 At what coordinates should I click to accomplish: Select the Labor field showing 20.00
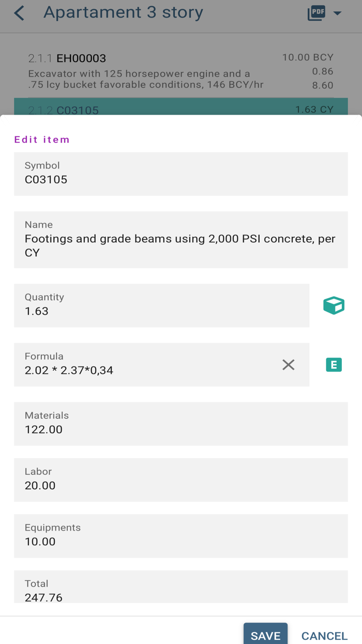pyautogui.click(x=181, y=479)
